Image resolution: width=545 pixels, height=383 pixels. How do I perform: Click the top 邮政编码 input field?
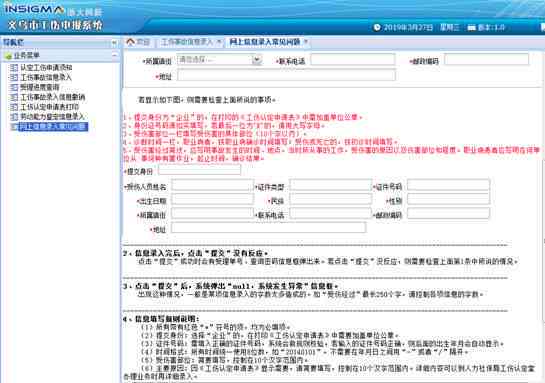tap(487, 60)
